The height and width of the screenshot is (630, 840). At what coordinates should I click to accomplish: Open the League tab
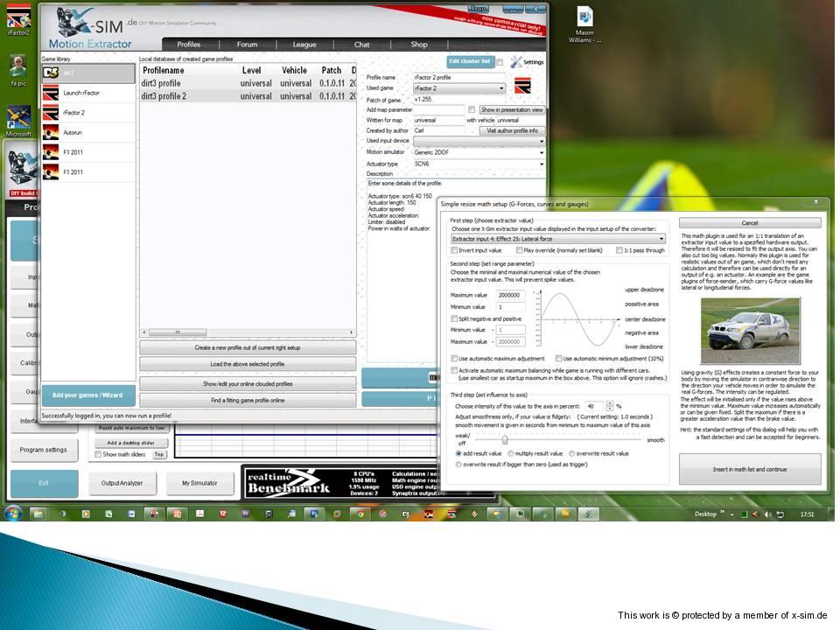(304, 45)
